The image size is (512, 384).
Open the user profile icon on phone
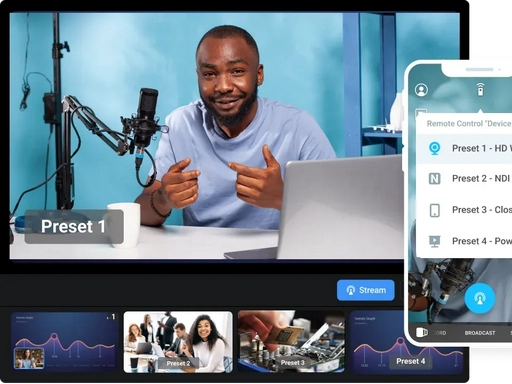(x=421, y=90)
